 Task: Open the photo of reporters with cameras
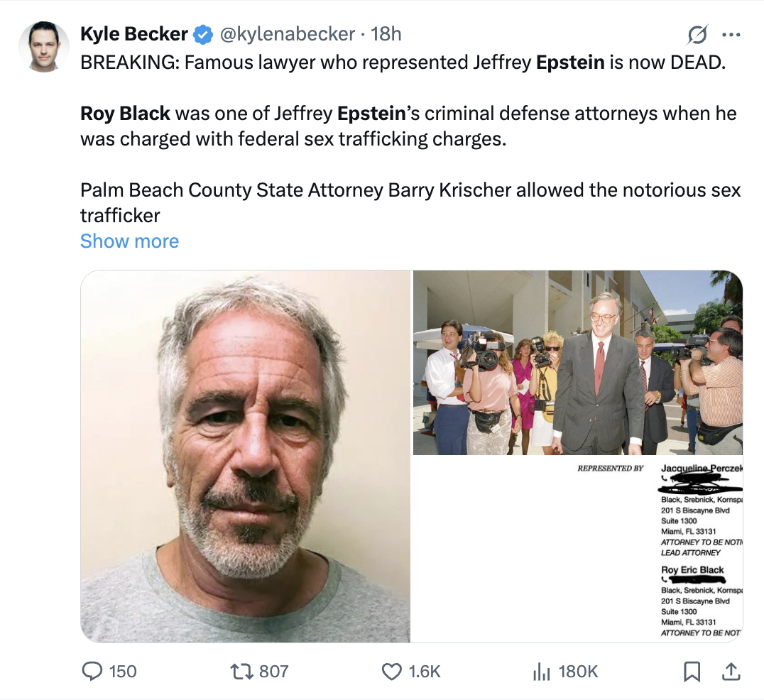pyautogui.click(x=577, y=362)
